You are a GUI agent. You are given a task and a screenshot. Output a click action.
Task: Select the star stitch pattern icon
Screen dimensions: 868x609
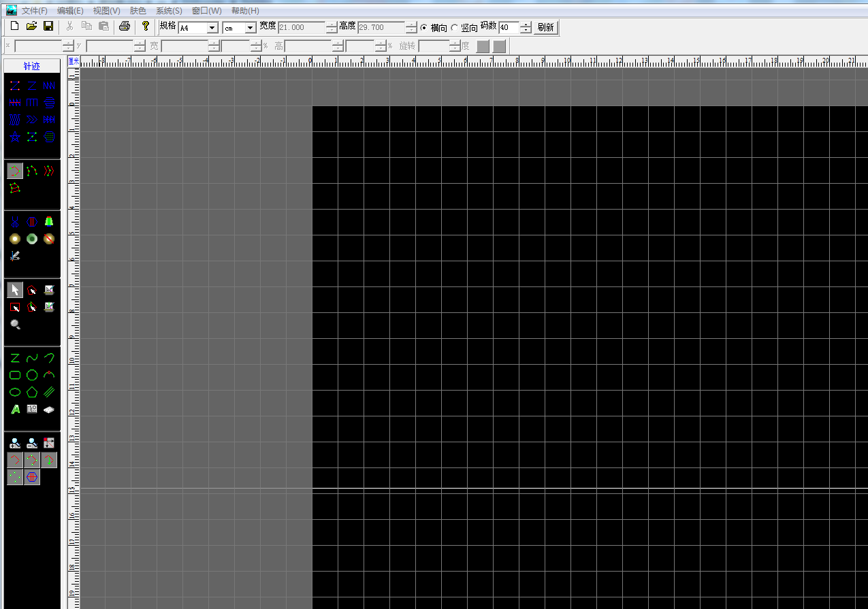[x=15, y=137]
